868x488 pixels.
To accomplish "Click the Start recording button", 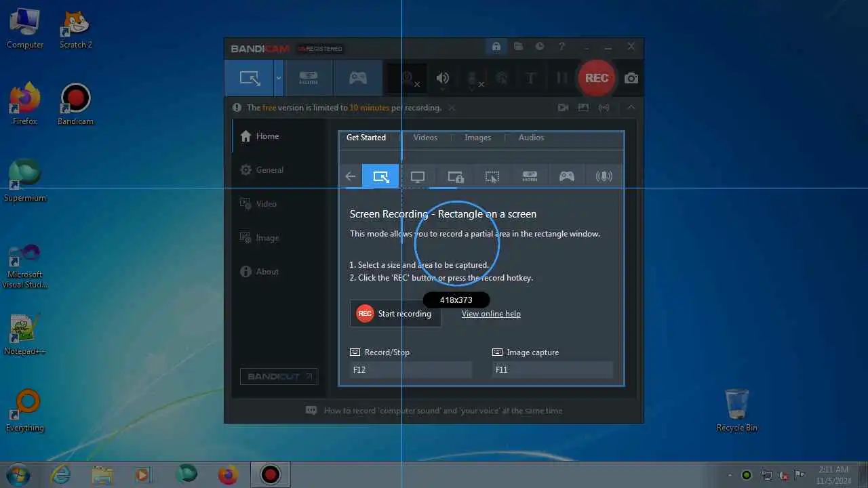I will pyautogui.click(x=395, y=314).
